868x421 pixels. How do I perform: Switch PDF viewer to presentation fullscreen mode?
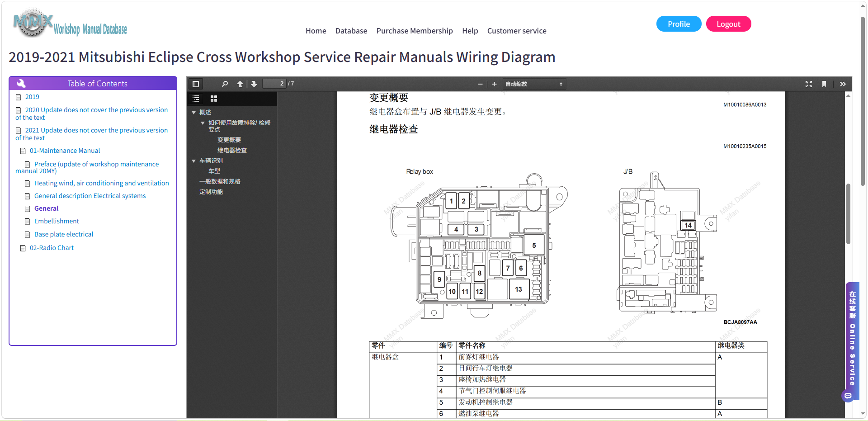pyautogui.click(x=809, y=84)
